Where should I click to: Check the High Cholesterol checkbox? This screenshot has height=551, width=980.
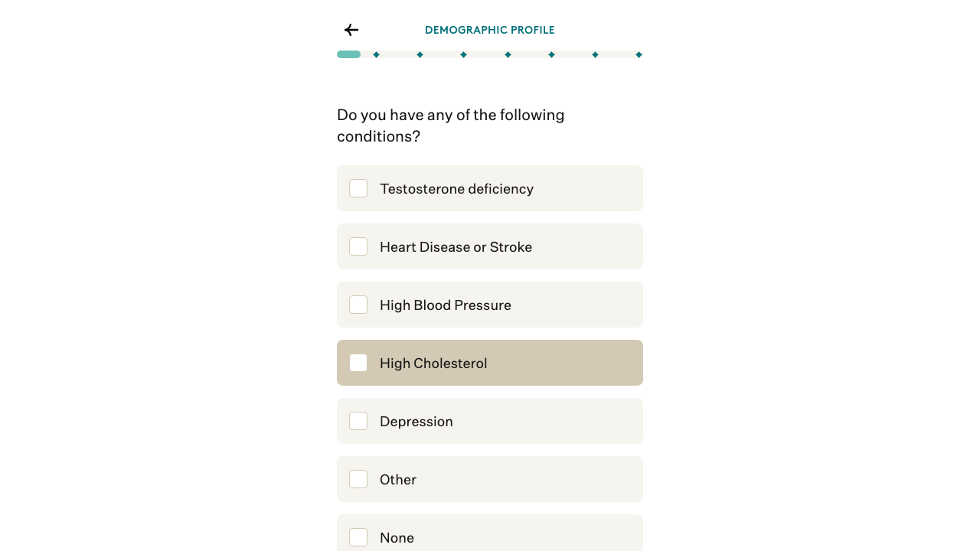point(358,363)
